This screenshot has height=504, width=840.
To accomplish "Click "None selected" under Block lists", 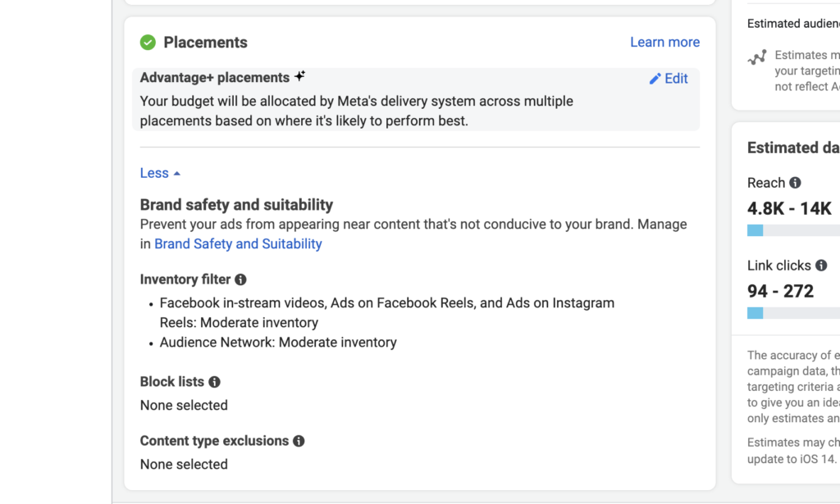I will pyautogui.click(x=184, y=405).
